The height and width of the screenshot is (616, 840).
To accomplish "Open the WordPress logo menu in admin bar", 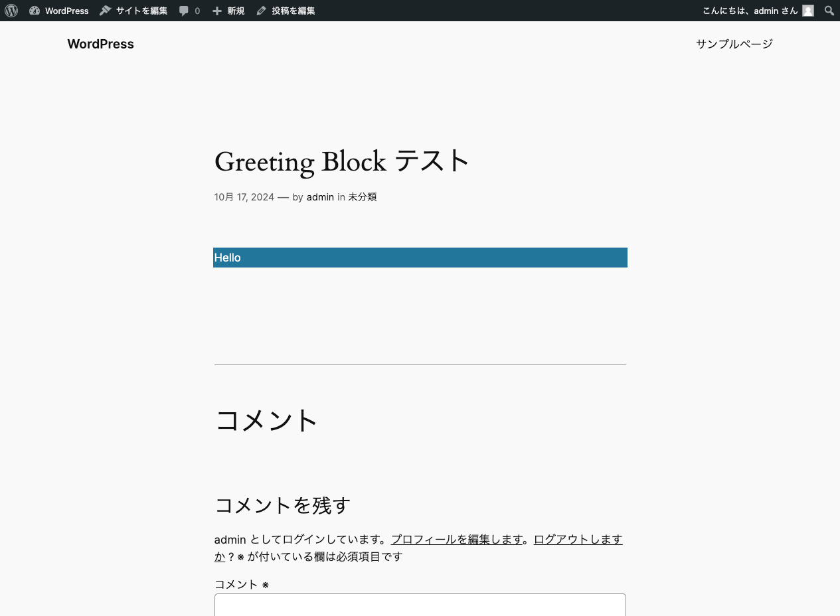I will [x=11, y=11].
